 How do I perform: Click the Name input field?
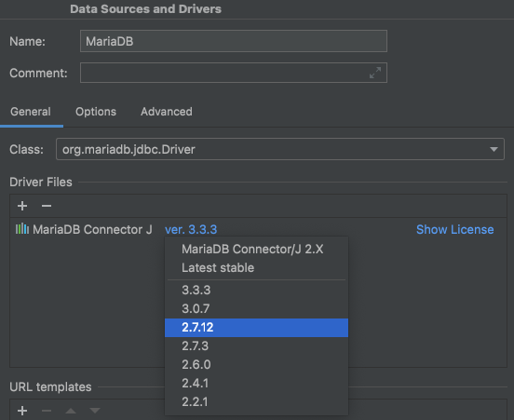click(x=234, y=41)
